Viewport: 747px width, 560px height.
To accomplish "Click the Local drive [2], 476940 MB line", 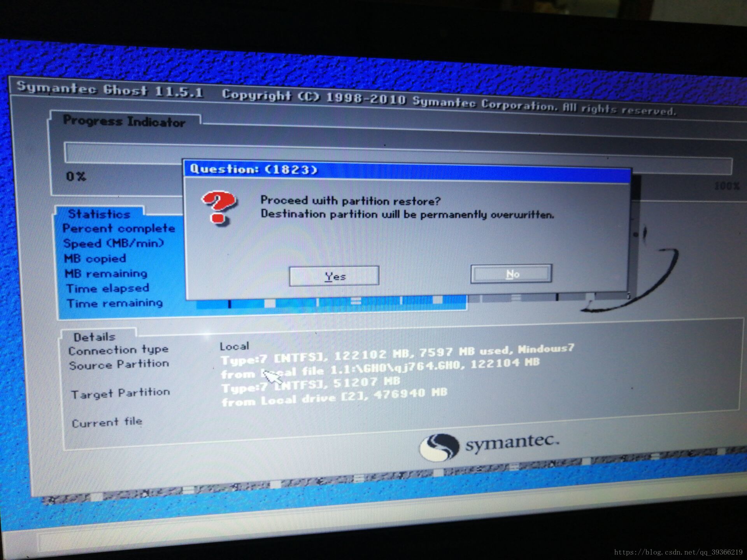I will (334, 398).
